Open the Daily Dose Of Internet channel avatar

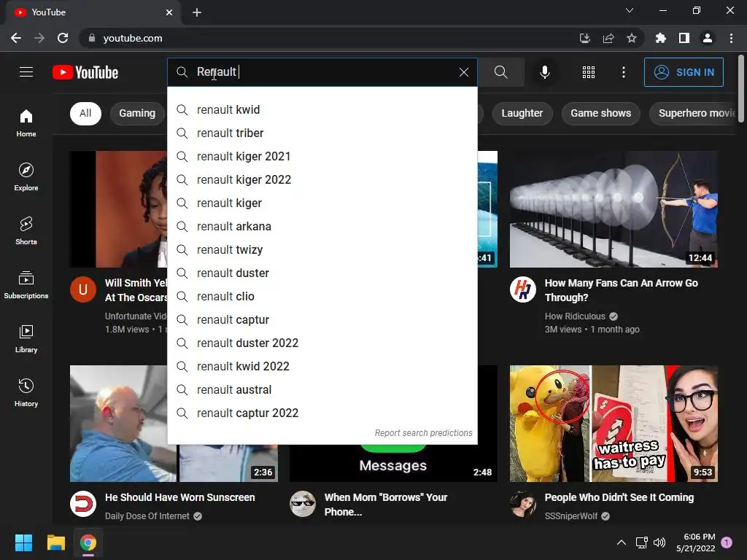(83, 504)
